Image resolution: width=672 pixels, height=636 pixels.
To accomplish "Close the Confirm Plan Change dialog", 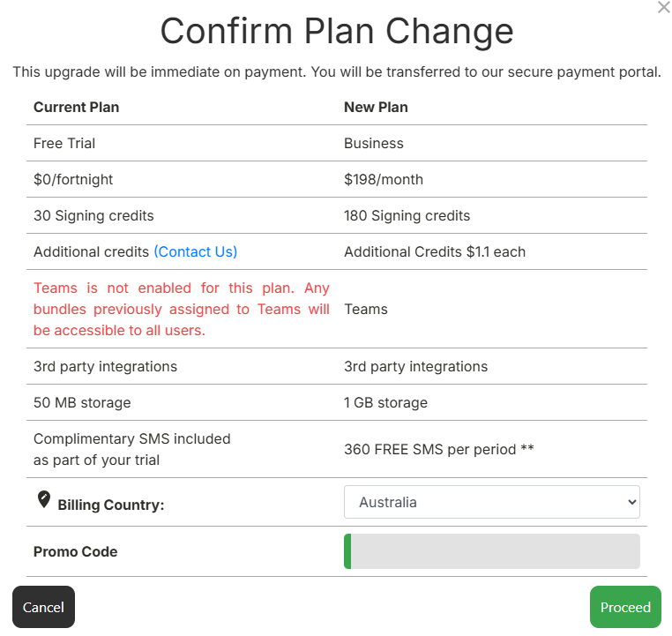I will click(x=664, y=8).
